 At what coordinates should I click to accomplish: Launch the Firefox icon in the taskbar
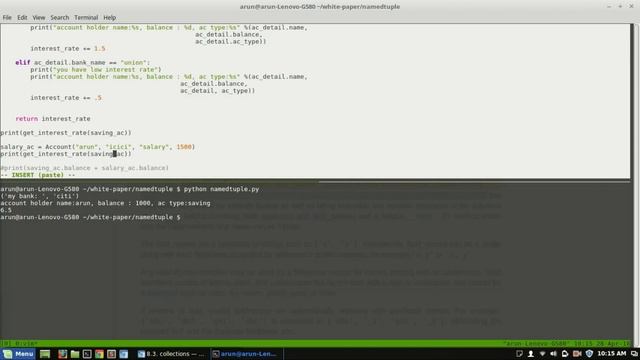click(x=62, y=354)
